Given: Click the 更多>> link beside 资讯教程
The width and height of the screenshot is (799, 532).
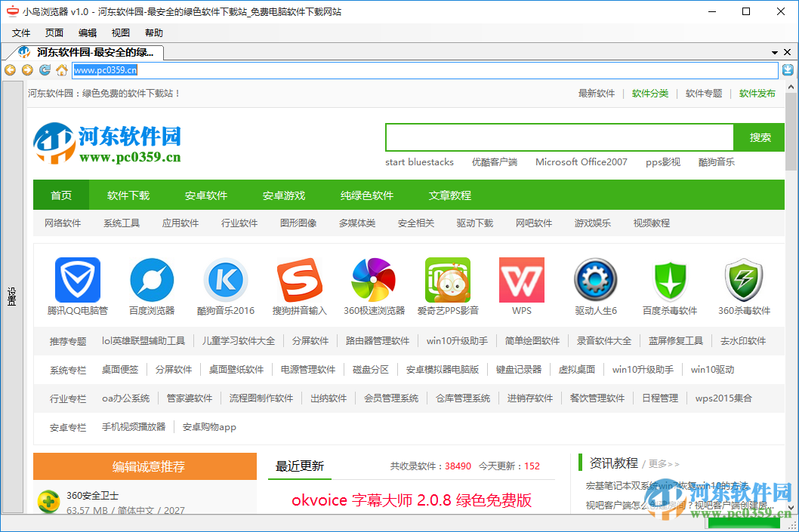Looking at the screenshot, I should [664, 464].
